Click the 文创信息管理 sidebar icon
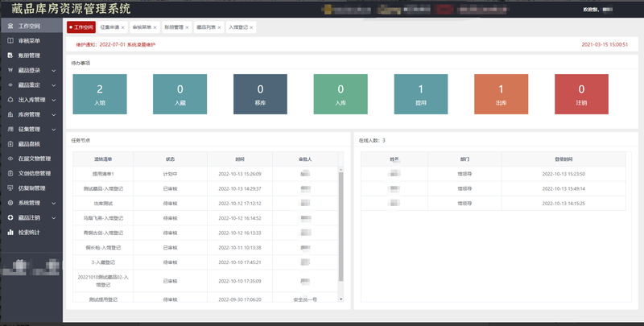The image size is (644, 326). point(10,173)
